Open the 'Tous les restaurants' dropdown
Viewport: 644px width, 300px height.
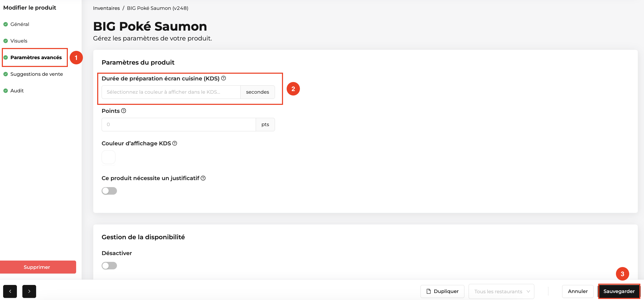501,291
